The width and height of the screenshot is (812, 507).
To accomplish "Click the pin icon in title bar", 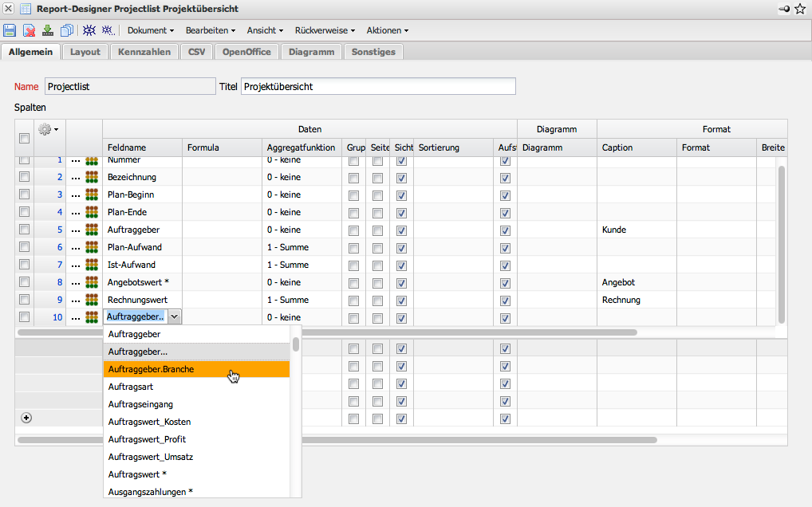I will click(785, 9).
